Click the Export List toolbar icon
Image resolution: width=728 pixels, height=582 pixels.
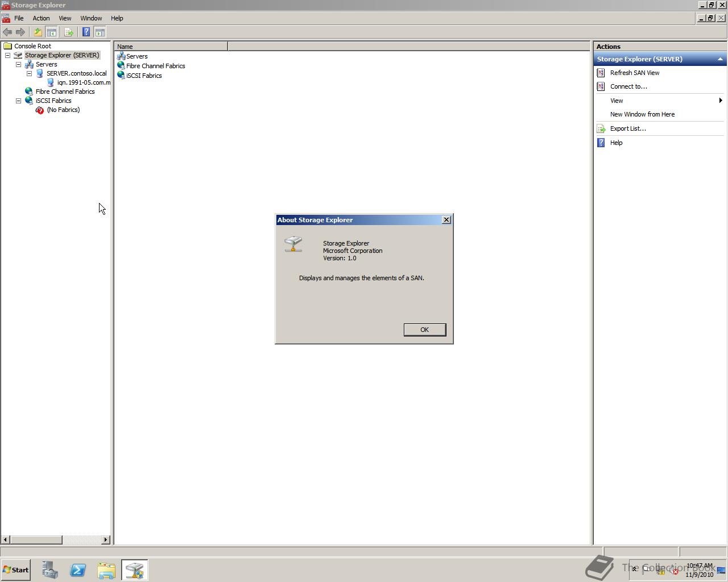coord(69,32)
